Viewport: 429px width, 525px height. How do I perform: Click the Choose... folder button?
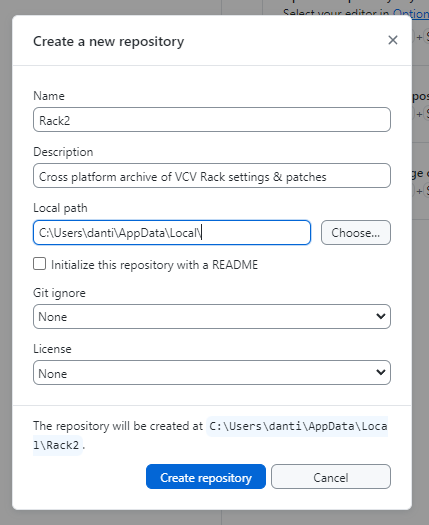click(x=356, y=232)
